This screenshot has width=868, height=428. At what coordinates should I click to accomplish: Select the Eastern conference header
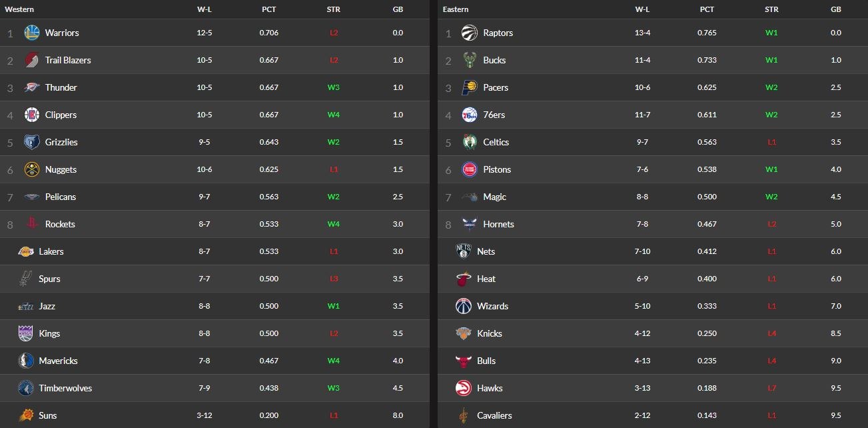pyautogui.click(x=456, y=9)
